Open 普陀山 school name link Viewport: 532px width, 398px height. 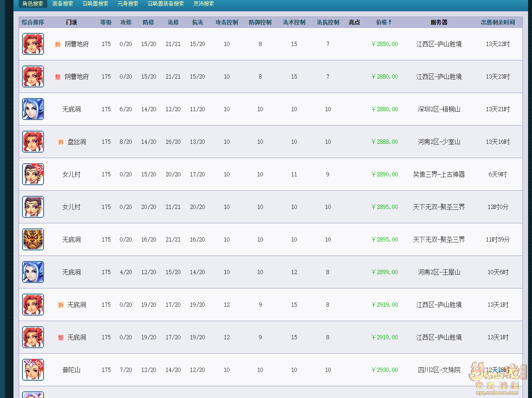click(x=71, y=370)
